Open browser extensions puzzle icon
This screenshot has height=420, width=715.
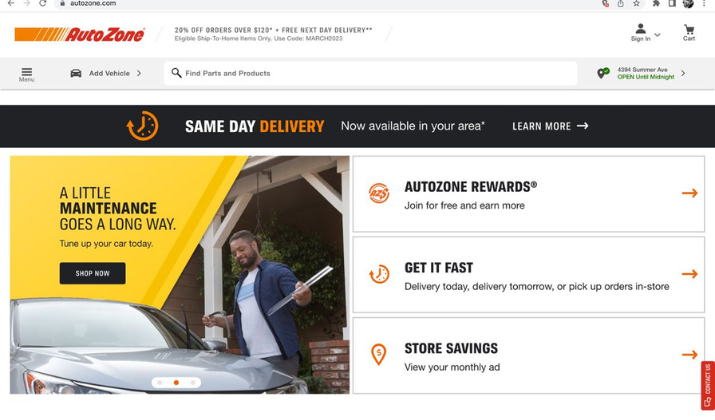(x=656, y=4)
